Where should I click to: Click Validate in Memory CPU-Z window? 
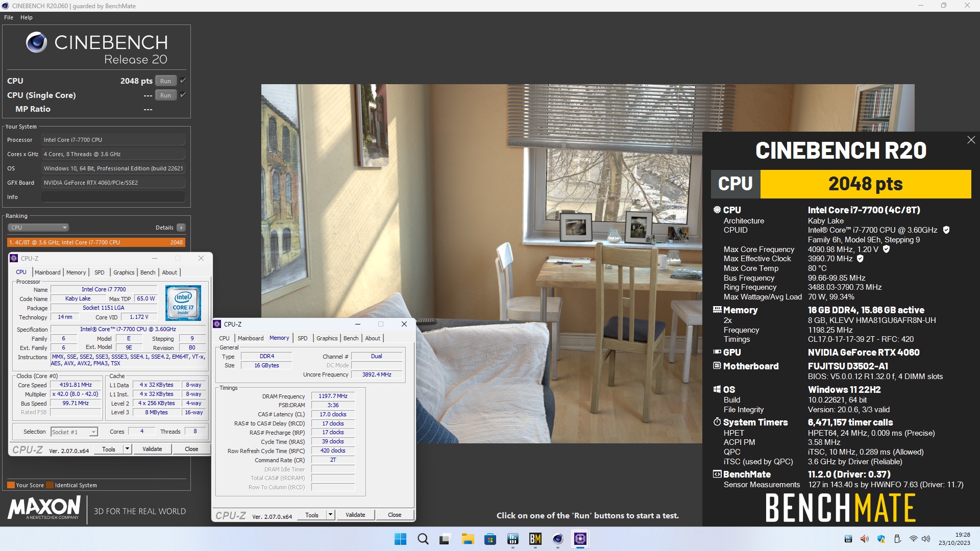[x=355, y=515]
